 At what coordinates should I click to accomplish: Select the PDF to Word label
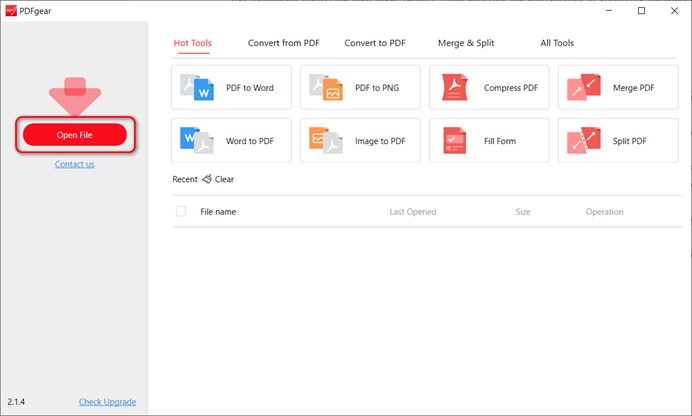point(250,88)
